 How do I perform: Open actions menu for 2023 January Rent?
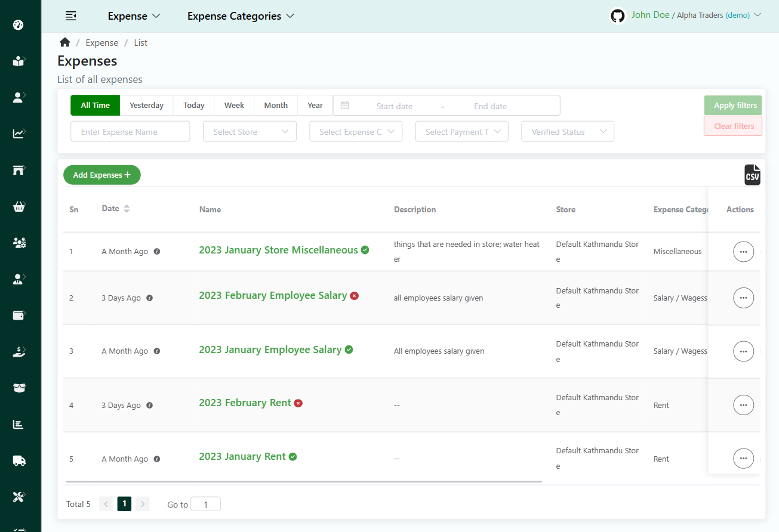point(743,459)
